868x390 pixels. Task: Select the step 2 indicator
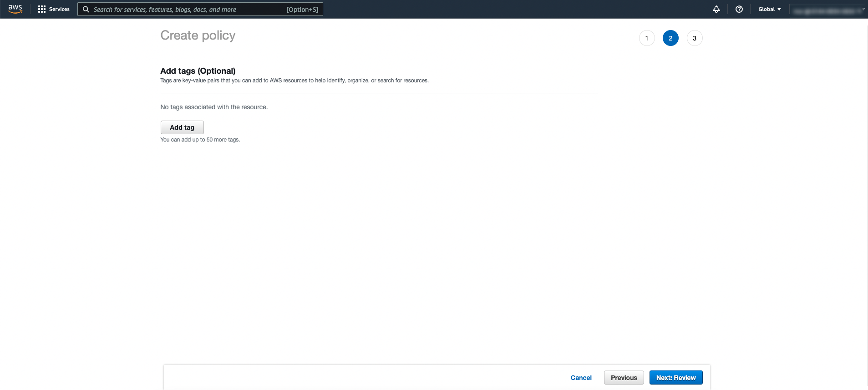[x=670, y=38]
